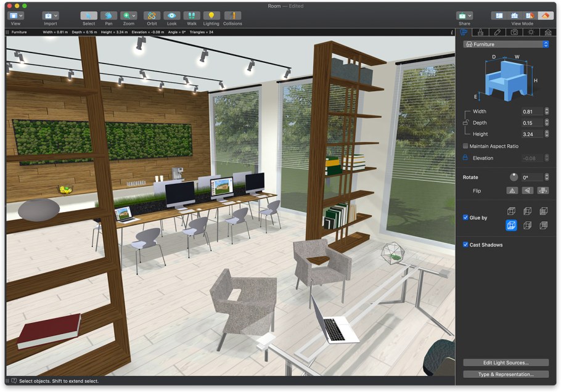Flip the furniture horizontally
561x392 pixels.
(513, 190)
